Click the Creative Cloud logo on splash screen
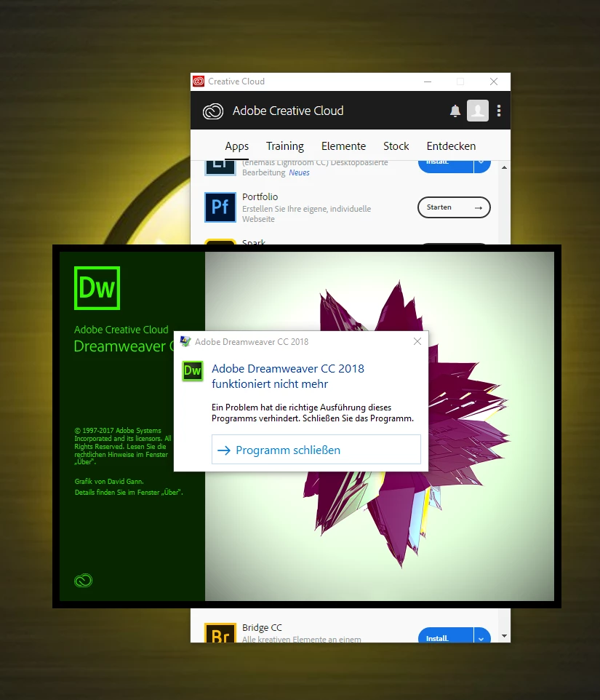 [x=83, y=581]
